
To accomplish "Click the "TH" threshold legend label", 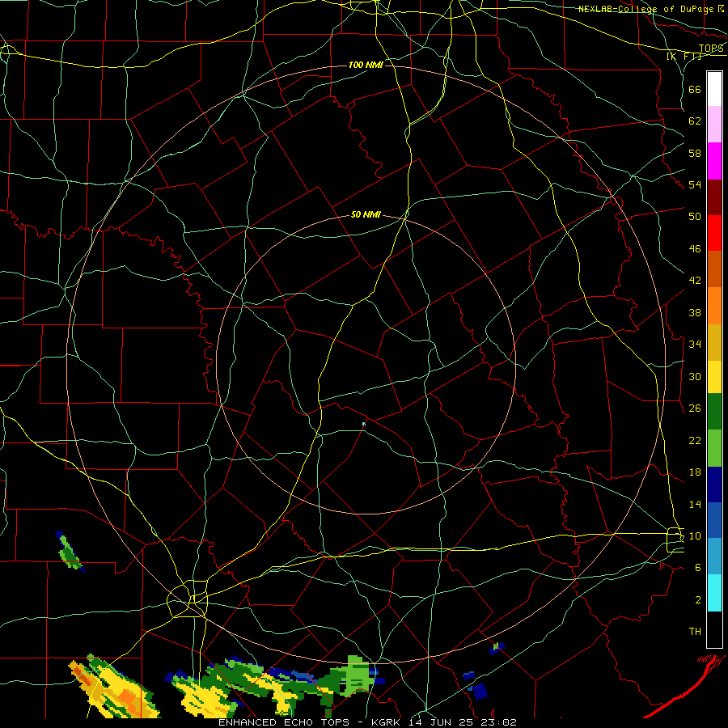I will [695, 632].
